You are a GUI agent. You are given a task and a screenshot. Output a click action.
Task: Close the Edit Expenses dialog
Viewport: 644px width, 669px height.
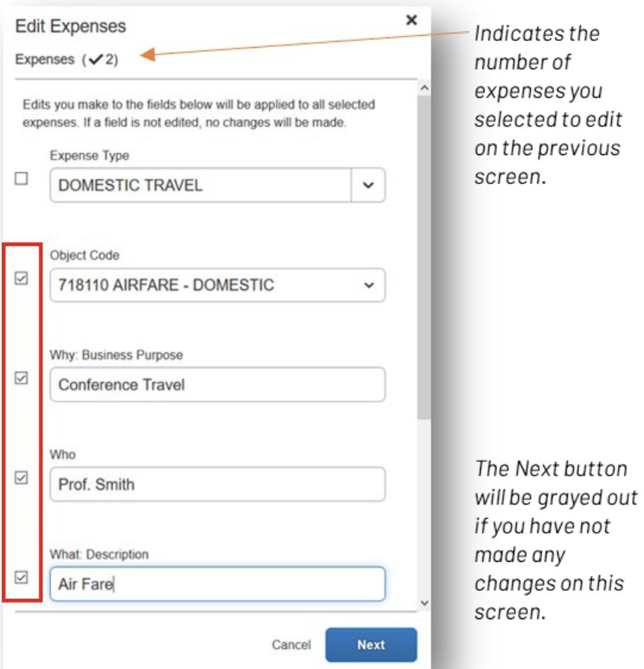(x=411, y=21)
